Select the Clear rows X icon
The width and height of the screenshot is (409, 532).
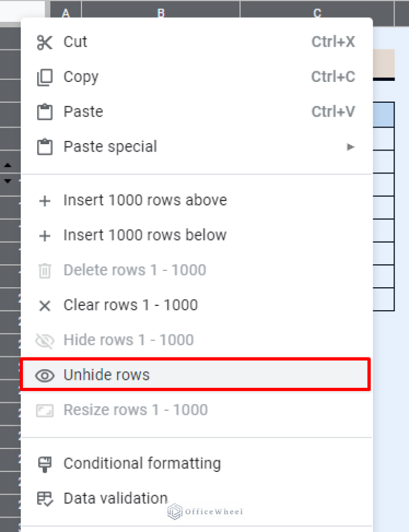(x=45, y=305)
